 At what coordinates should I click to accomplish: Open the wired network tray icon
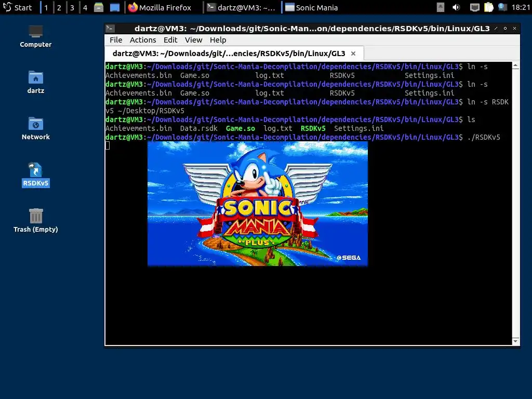(x=474, y=7)
